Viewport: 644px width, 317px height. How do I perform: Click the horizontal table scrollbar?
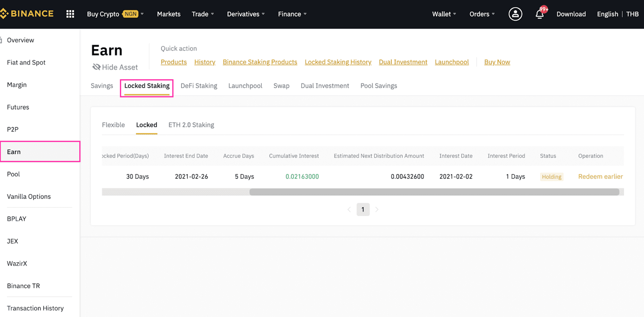click(434, 192)
